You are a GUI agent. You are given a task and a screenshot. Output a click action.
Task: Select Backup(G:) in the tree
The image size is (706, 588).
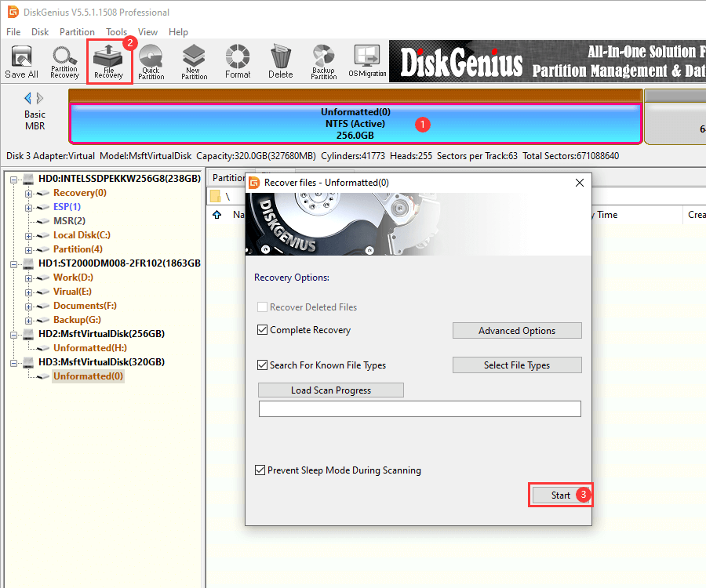(77, 320)
